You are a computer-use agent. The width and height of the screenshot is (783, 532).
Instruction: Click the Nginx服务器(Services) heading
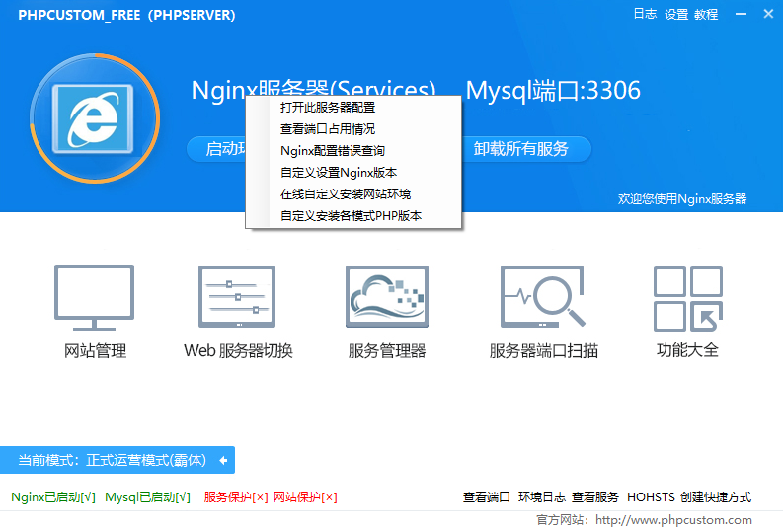(314, 87)
